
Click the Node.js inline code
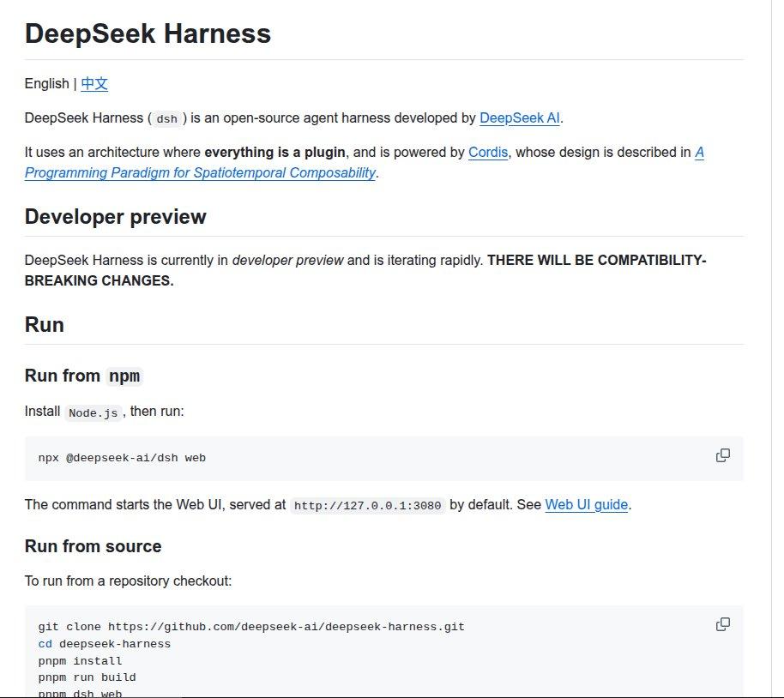(93, 413)
